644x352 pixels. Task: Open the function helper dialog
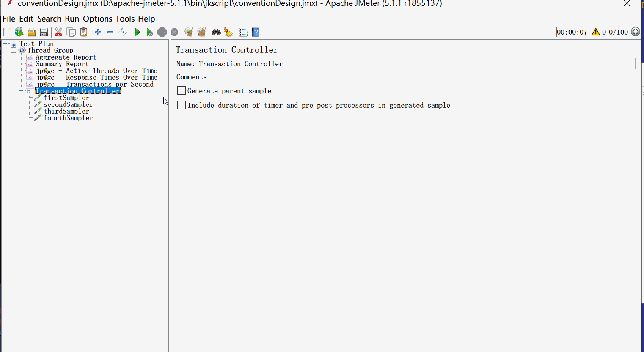point(243,32)
